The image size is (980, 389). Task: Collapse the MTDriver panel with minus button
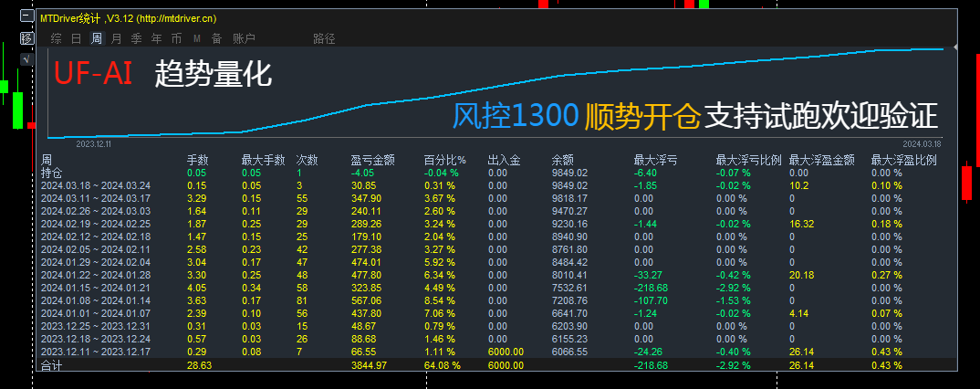26,16
